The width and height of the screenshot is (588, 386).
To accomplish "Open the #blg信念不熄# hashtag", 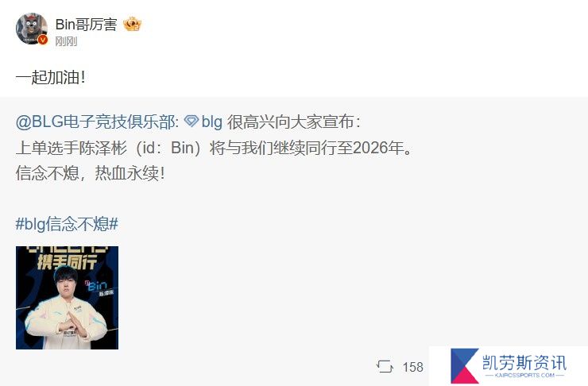I will [x=67, y=224].
